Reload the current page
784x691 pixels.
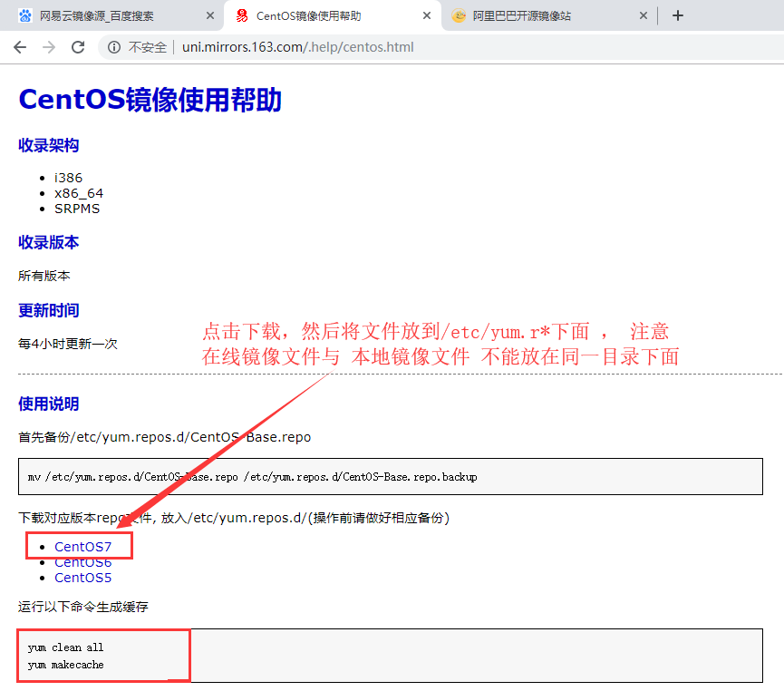click(x=78, y=47)
